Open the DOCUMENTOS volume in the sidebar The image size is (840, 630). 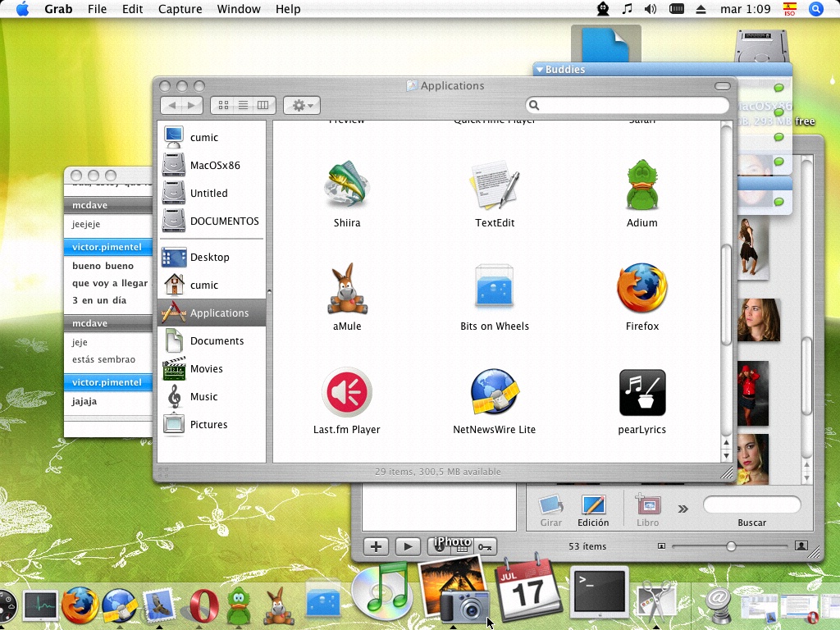pyautogui.click(x=212, y=221)
